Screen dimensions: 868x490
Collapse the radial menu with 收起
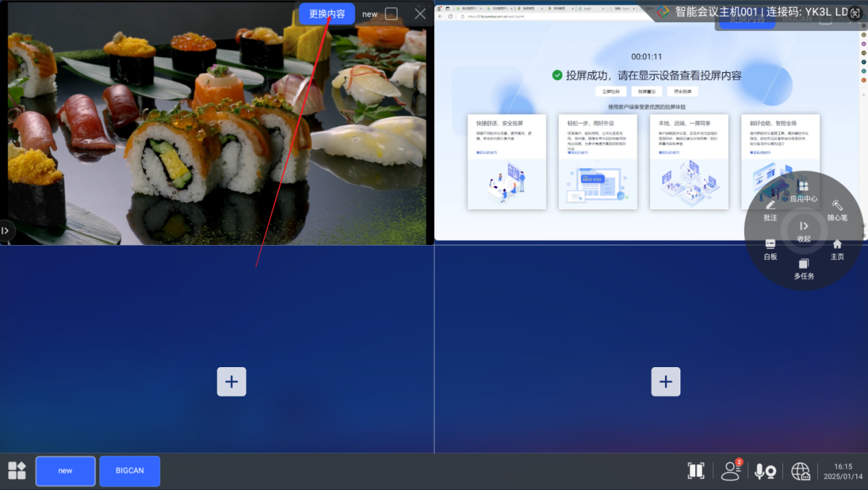[804, 229]
